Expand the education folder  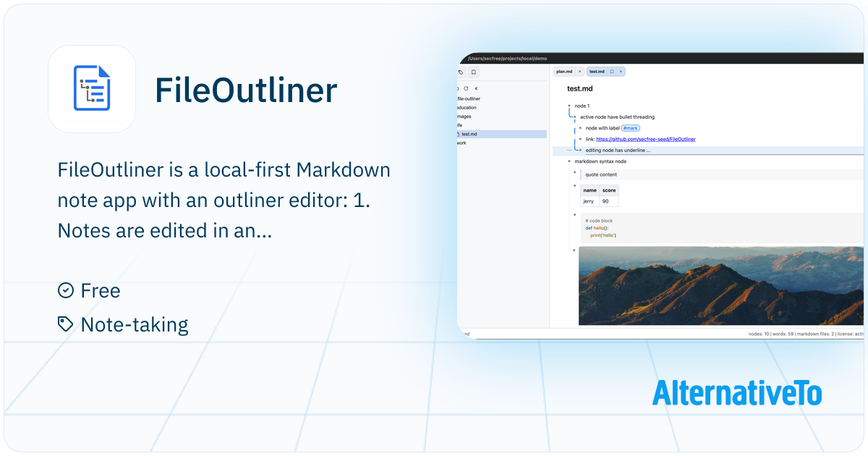tap(467, 107)
